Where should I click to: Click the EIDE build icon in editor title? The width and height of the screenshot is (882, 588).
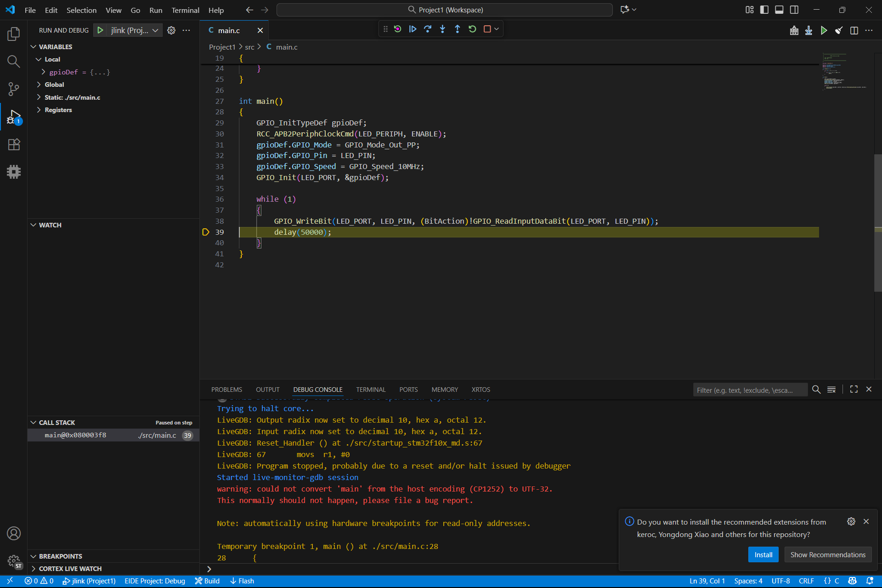[x=794, y=30]
